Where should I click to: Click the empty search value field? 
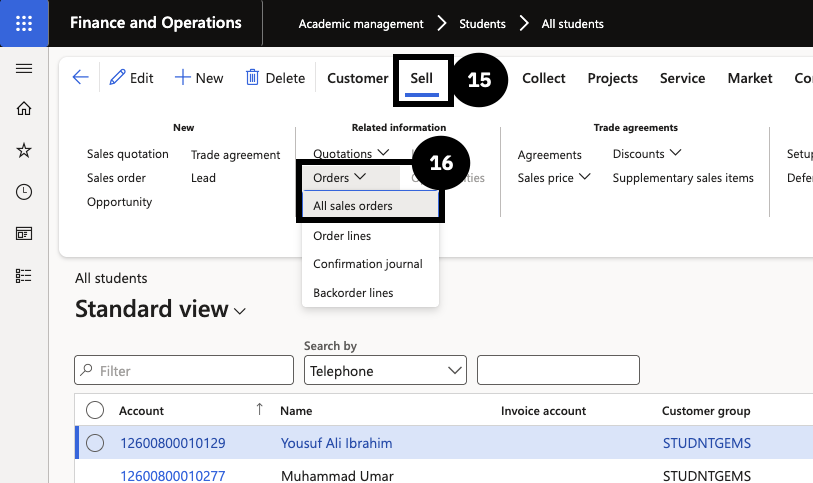click(x=558, y=370)
